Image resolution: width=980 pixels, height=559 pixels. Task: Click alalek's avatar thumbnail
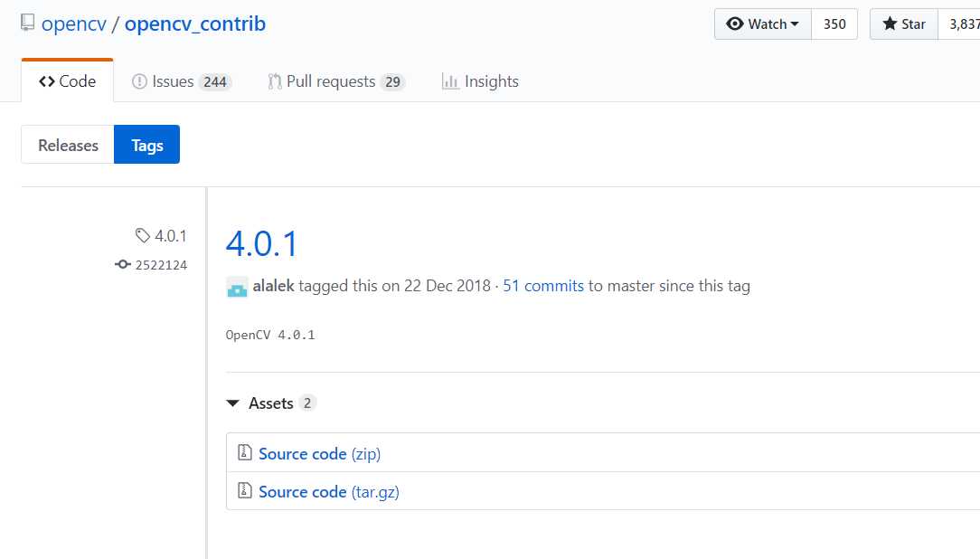[237, 287]
